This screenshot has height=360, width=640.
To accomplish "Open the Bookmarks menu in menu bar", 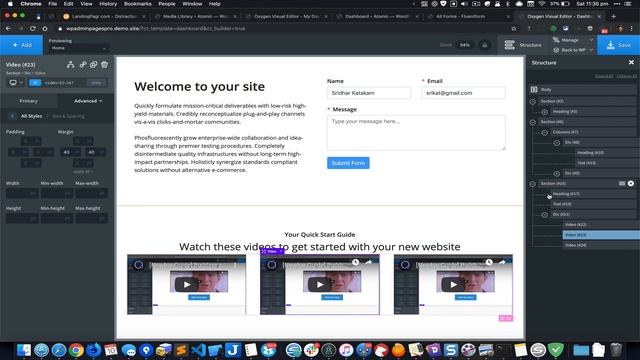I will (138, 4).
